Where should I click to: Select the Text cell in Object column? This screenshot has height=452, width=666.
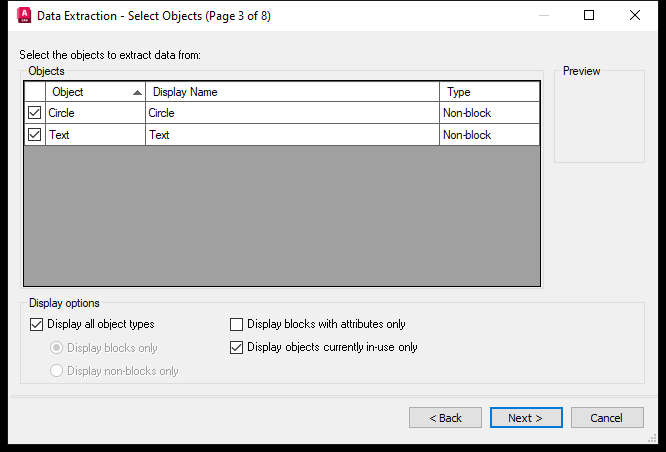point(96,135)
